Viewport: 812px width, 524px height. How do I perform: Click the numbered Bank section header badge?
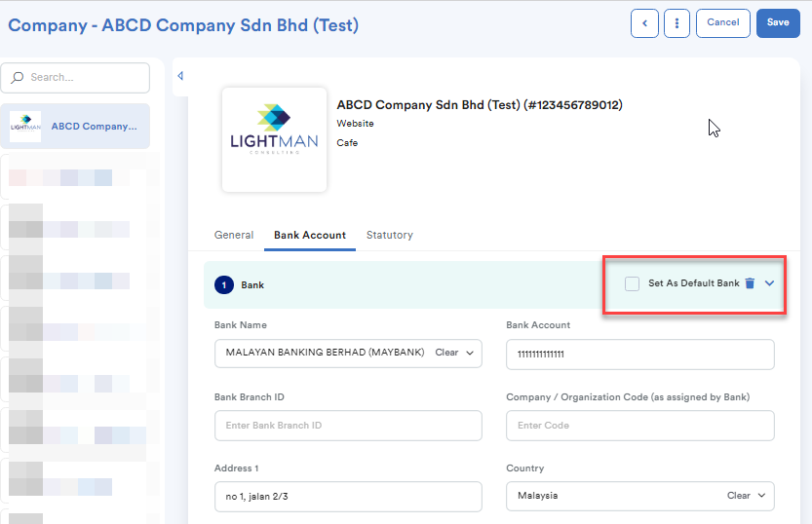tap(224, 285)
